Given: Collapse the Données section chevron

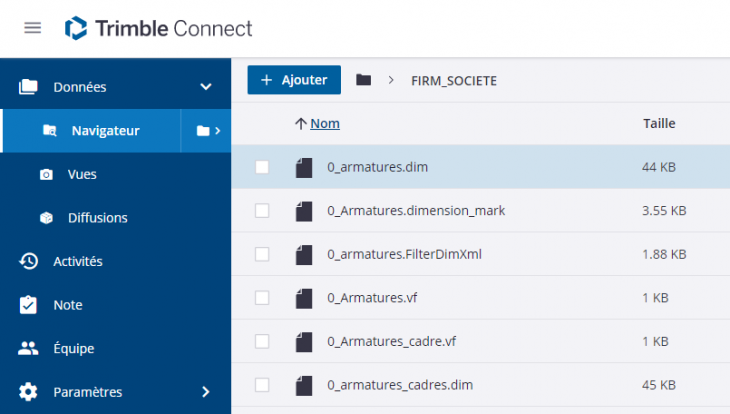Looking at the screenshot, I should click(206, 87).
